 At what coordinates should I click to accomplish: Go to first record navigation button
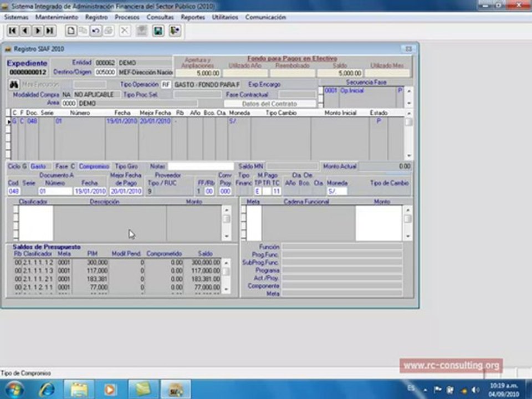click(x=13, y=31)
